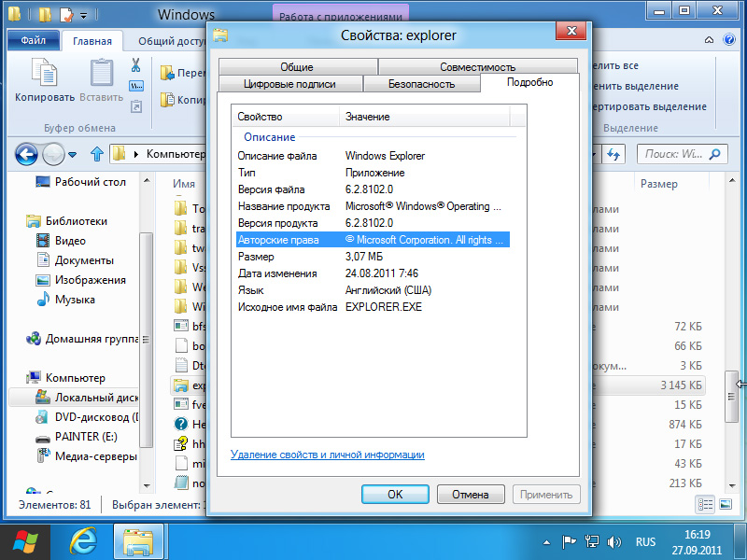
Task: Click the File Explorer taskbar button
Action: tap(138, 542)
